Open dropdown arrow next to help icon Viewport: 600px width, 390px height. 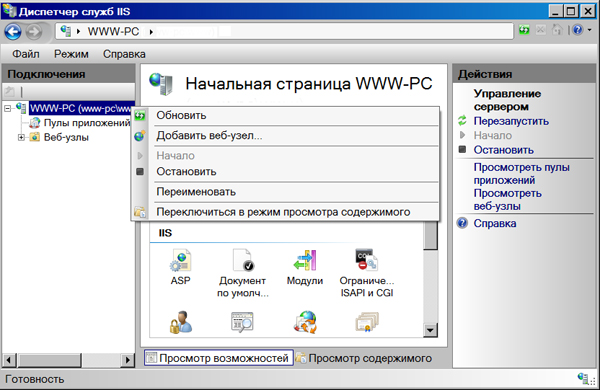590,30
